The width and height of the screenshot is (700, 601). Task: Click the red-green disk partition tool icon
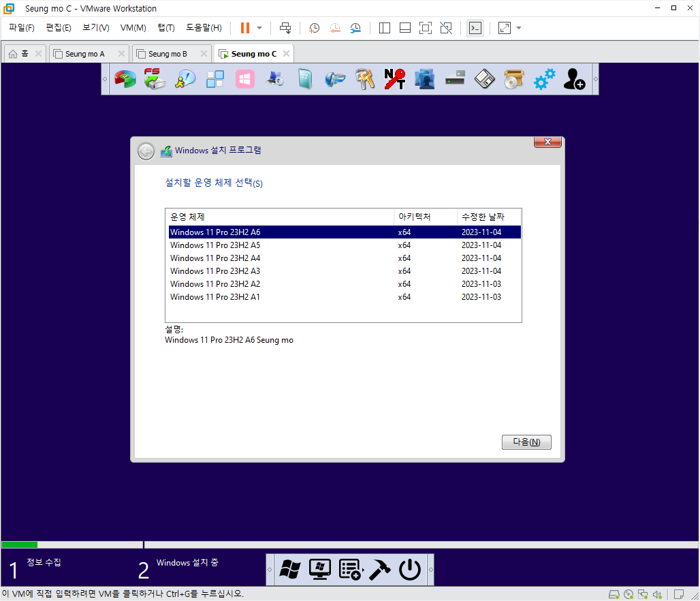click(125, 79)
